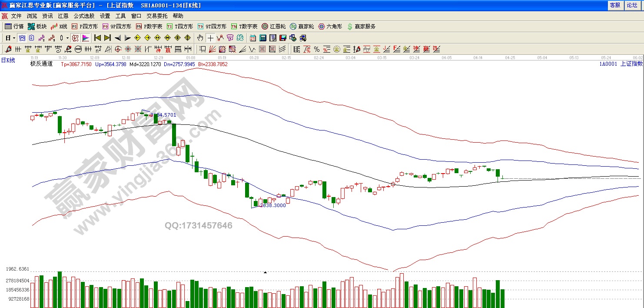The width and height of the screenshot is (644, 308).
Task: Toggle the colored flag chart button
Action: point(85,38)
